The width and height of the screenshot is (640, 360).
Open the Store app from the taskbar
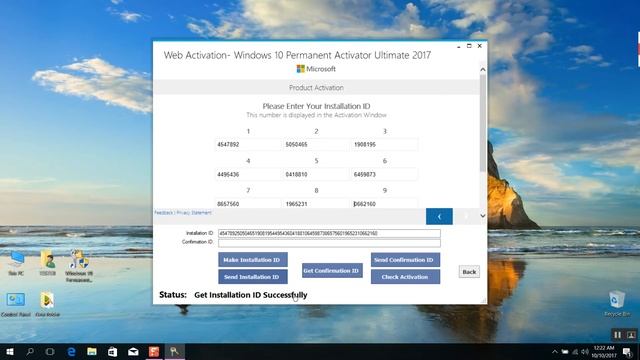pyautogui.click(x=112, y=351)
